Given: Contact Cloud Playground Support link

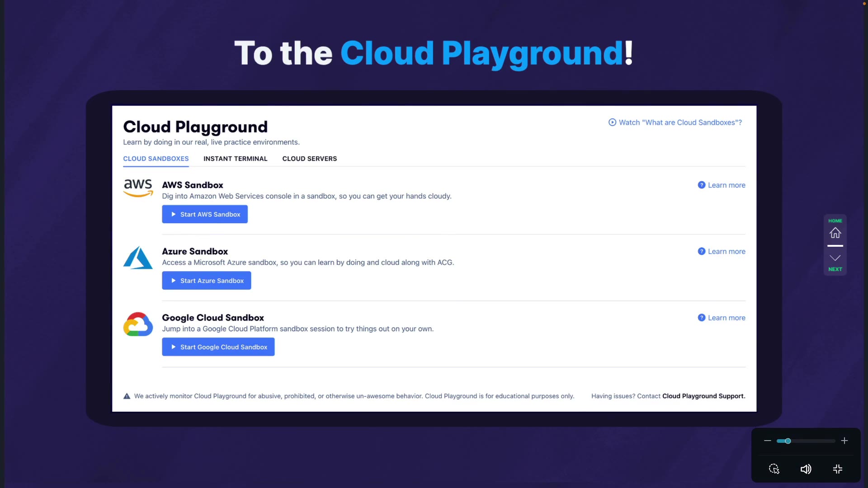Looking at the screenshot, I should click(x=703, y=396).
